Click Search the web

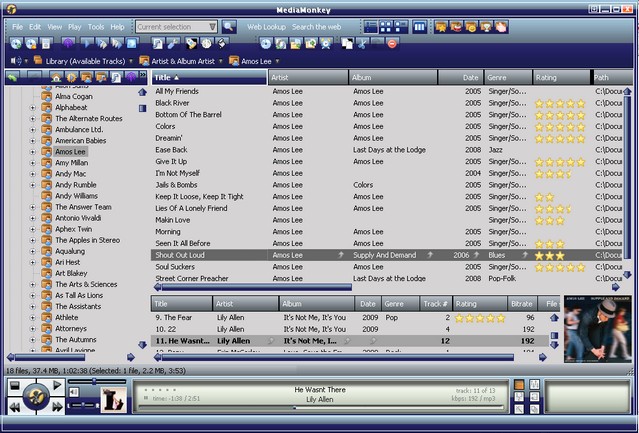[316, 27]
